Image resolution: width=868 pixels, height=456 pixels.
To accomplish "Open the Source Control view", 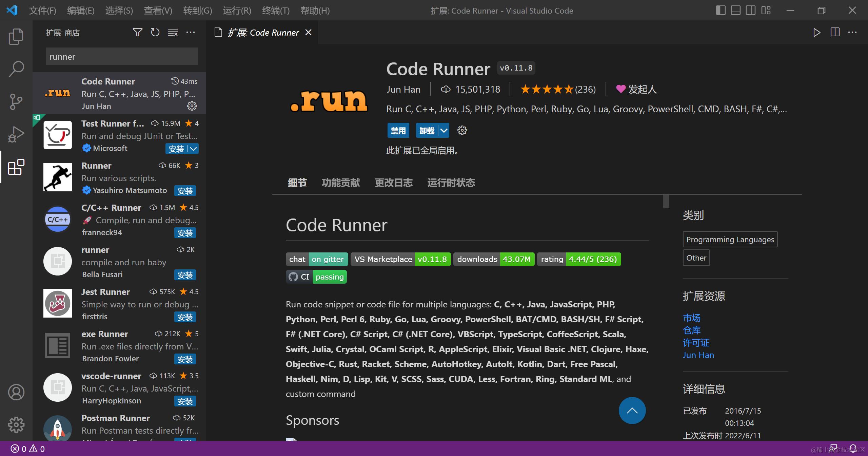I will (x=16, y=101).
